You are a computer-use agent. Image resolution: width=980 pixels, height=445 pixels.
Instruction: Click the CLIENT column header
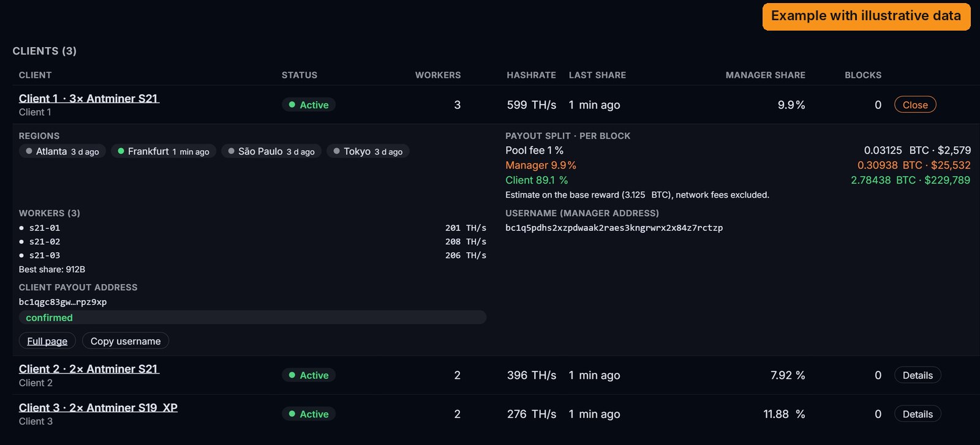click(35, 75)
